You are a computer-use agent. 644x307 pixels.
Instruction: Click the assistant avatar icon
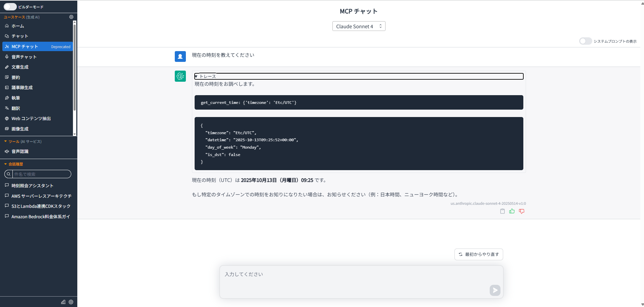180,76
